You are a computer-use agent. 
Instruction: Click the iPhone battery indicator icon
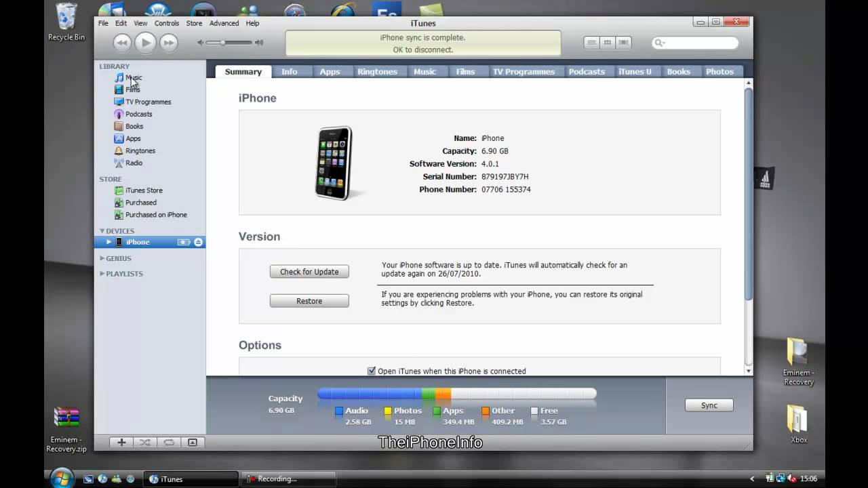pos(184,242)
